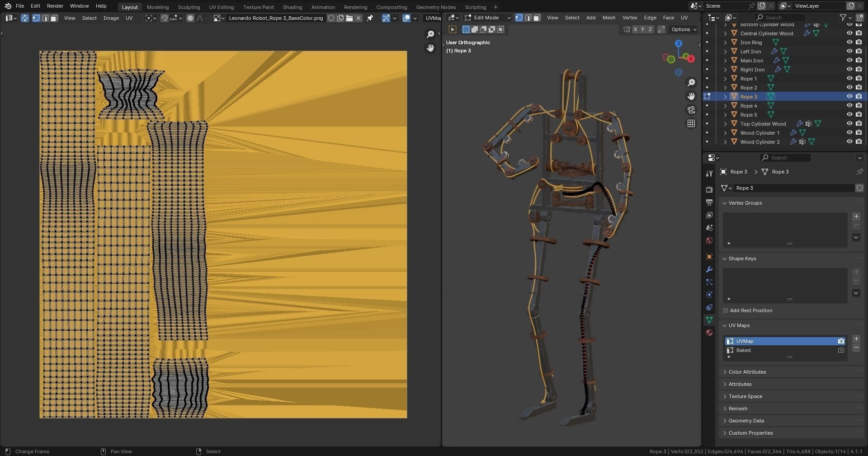Add a new UV map with plus button
Viewport: 868px width, 456px height.
coord(856,339)
